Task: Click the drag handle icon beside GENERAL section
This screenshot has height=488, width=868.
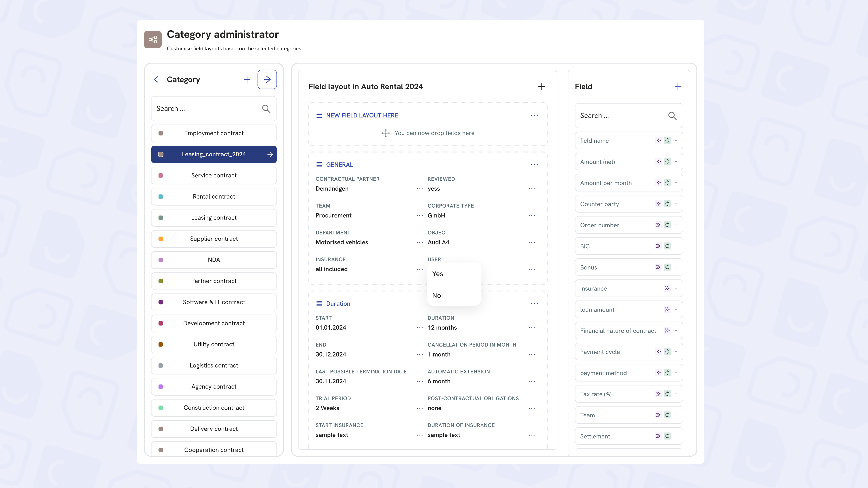Action: 319,165
